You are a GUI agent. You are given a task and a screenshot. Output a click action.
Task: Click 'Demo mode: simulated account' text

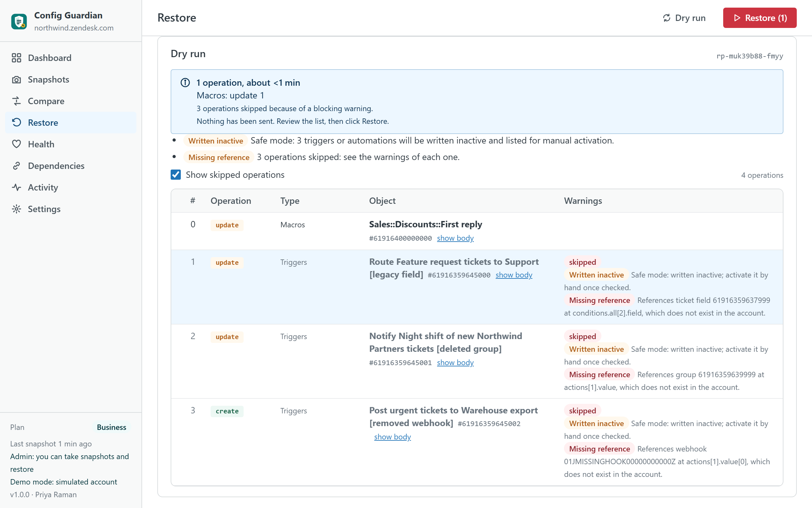click(x=63, y=482)
